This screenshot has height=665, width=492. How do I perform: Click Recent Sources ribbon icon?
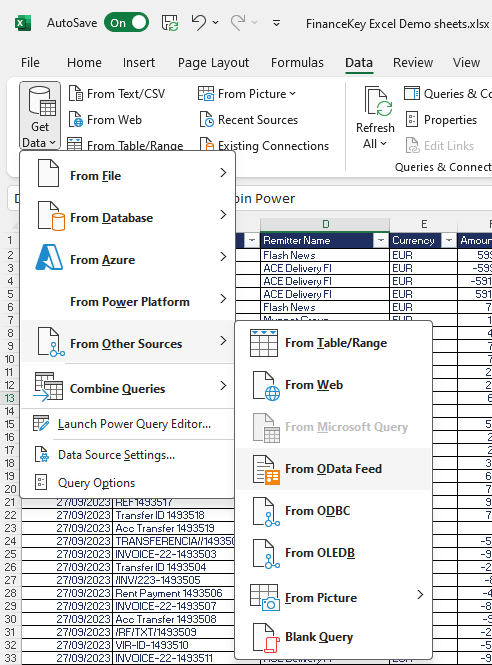tap(207, 120)
